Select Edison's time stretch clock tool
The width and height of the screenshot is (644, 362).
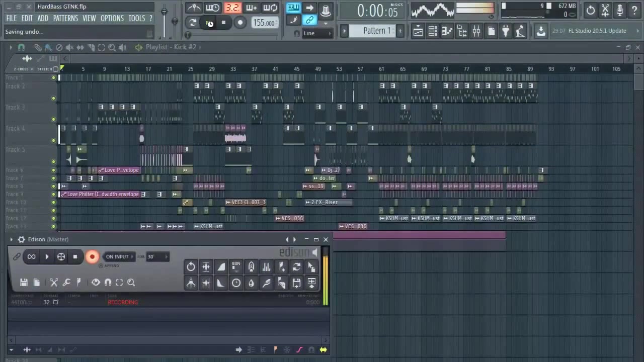236,283
